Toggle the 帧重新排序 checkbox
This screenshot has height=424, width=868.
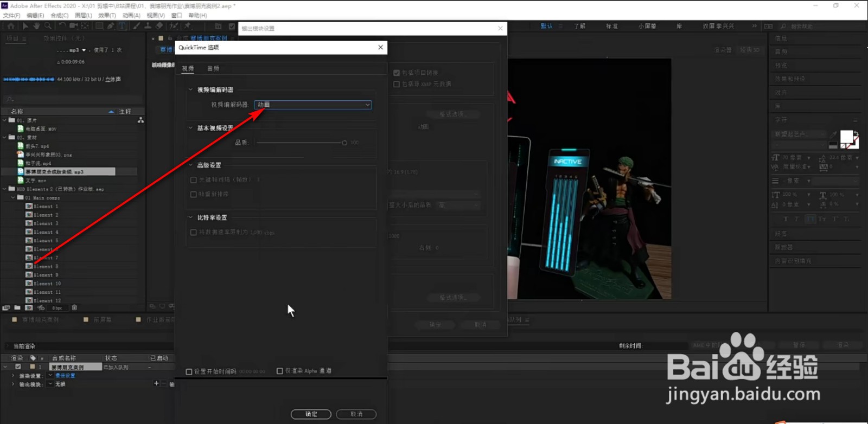point(194,195)
